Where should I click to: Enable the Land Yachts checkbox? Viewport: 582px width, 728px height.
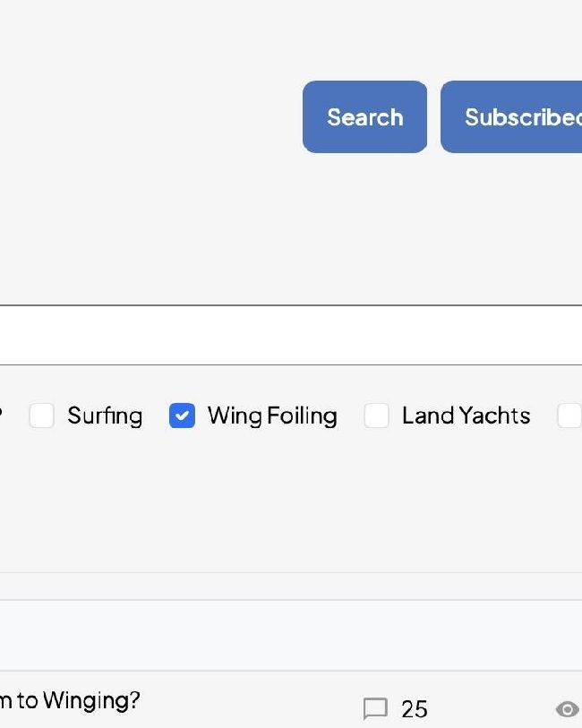point(376,415)
